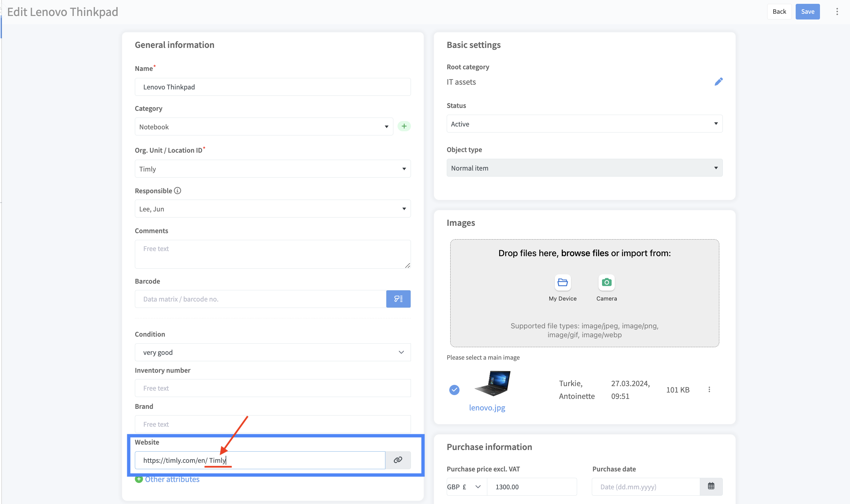Toggle lenovo.jpg as main image
This screenshot has height=504, width=850.
pos(454,390)
